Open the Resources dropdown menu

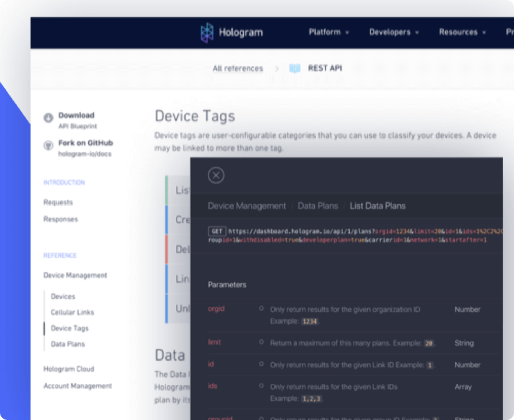click(462, 32)
